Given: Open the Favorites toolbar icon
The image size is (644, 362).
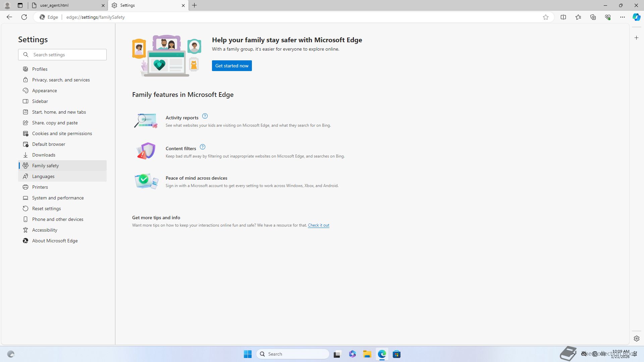Looking at the screenshot, I should pos(578,17).
